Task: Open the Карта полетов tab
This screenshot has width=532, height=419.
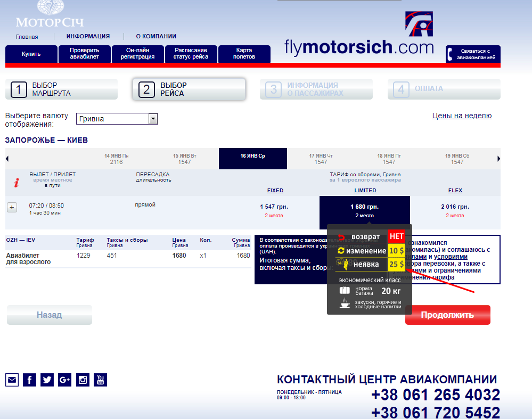Action: coord(244,54)
